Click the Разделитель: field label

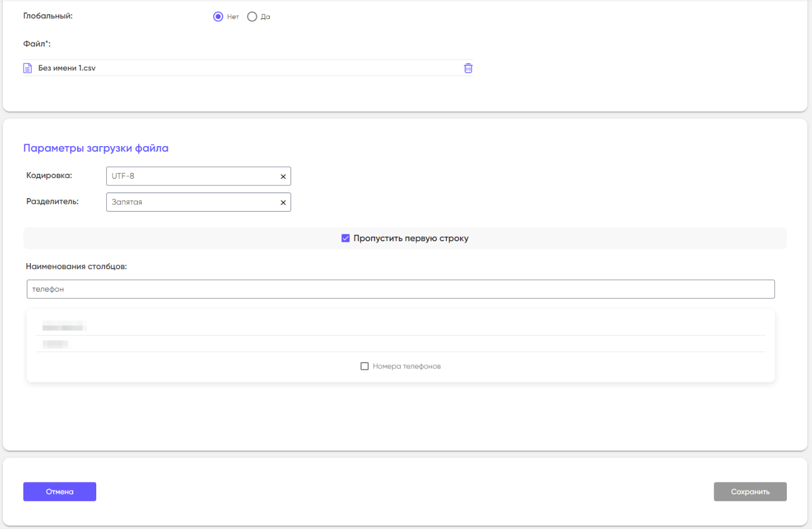(x=53, y=202)
